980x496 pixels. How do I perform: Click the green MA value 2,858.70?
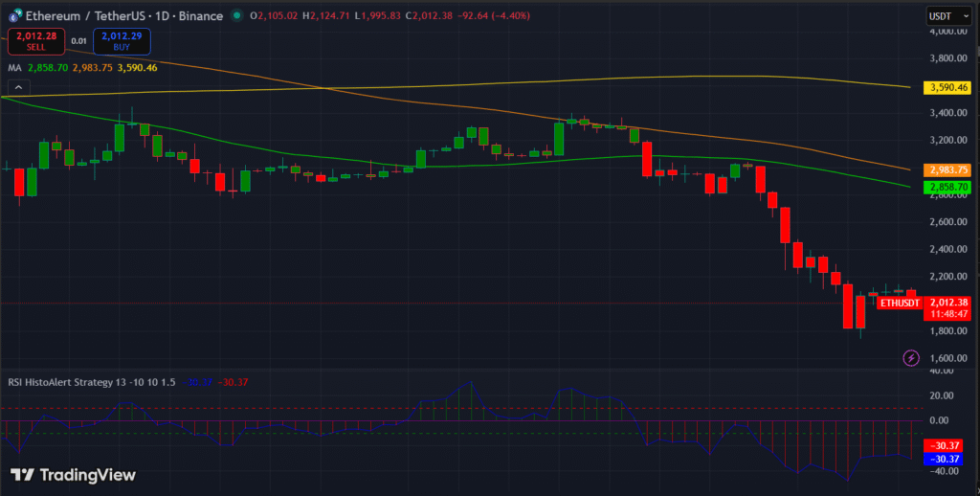click(47, 68)
